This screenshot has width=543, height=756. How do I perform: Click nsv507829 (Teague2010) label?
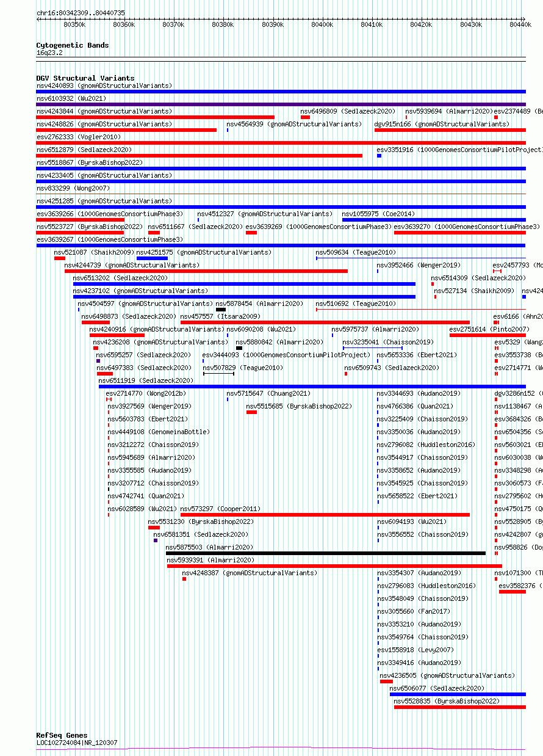243,368
